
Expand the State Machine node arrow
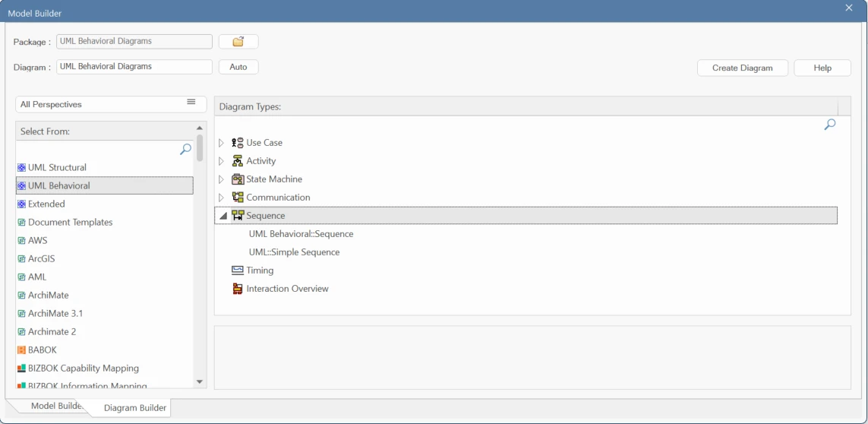[x=222, y=179]
